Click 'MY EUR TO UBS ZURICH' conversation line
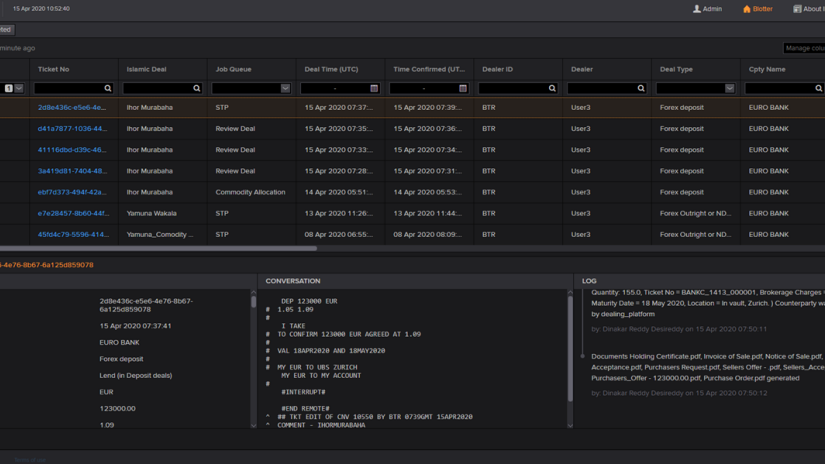The height and width of the screenshot is (464, 825). pos(317,367)
